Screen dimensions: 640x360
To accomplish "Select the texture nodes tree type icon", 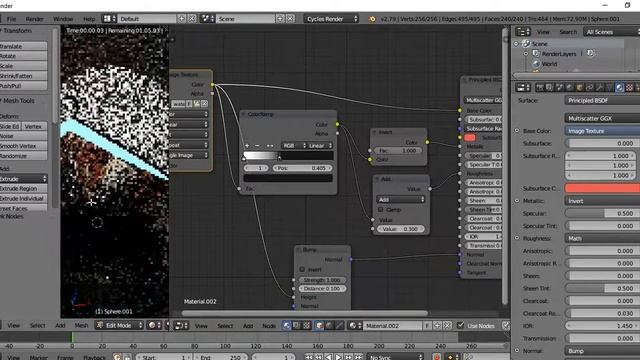I will point(307,325).
